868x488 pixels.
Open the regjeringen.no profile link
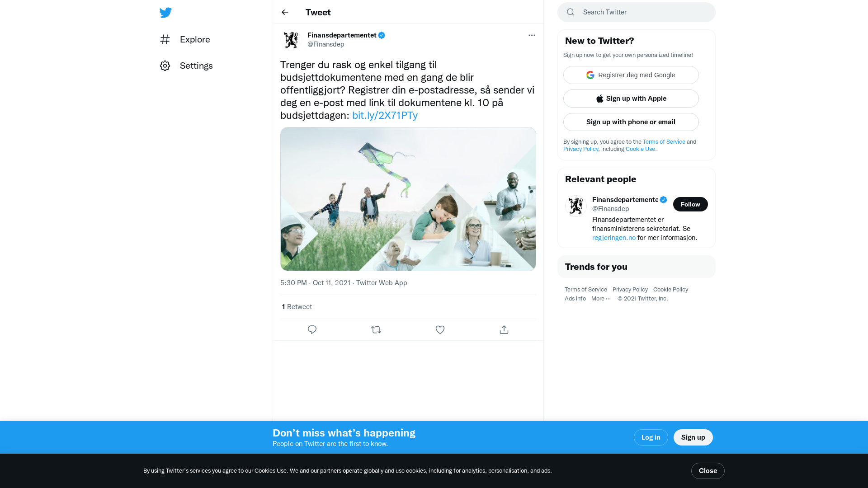(614, 238)
